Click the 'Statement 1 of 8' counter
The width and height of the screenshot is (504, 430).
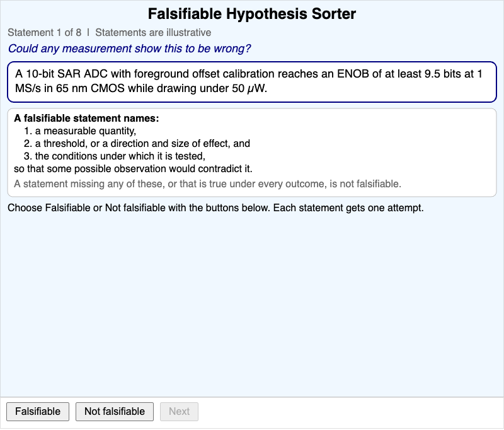point(44,33)
